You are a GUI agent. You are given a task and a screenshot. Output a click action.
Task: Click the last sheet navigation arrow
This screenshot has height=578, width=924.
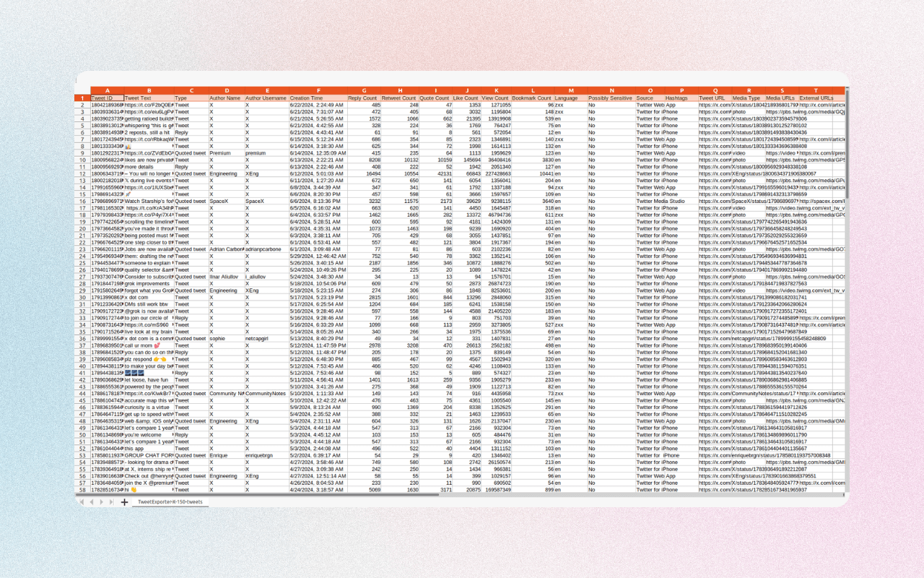point(111,501)
